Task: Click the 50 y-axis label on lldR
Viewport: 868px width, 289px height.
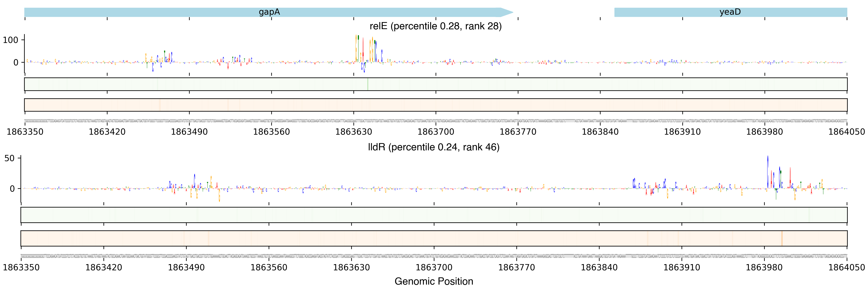Action: pyautogui.click(x=9, y=159)
